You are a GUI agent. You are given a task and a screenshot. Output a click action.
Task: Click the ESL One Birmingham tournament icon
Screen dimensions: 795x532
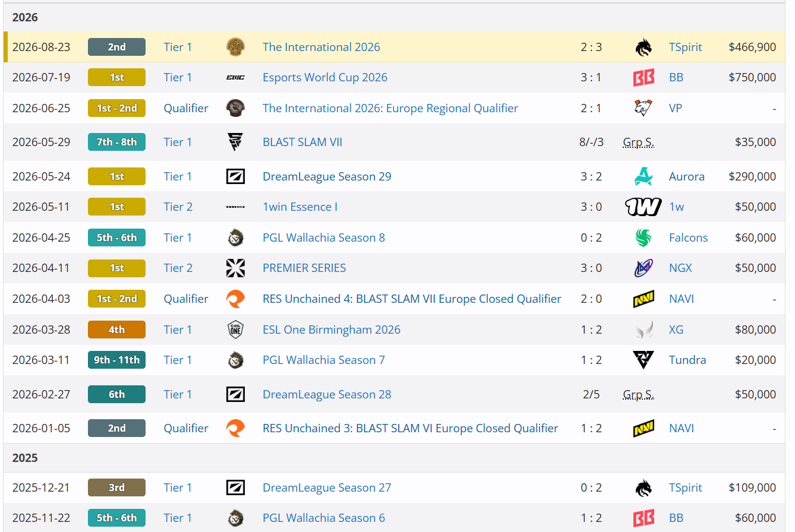click(x=235, y=330)
